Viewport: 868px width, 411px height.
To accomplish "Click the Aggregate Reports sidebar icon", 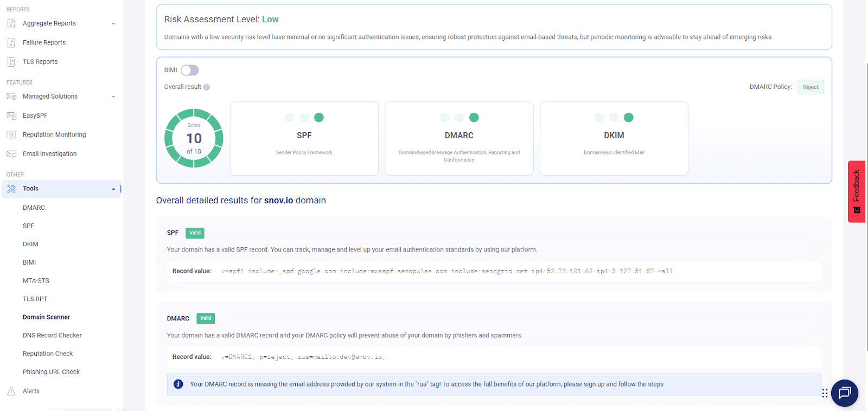I will [x=11, y=23].
